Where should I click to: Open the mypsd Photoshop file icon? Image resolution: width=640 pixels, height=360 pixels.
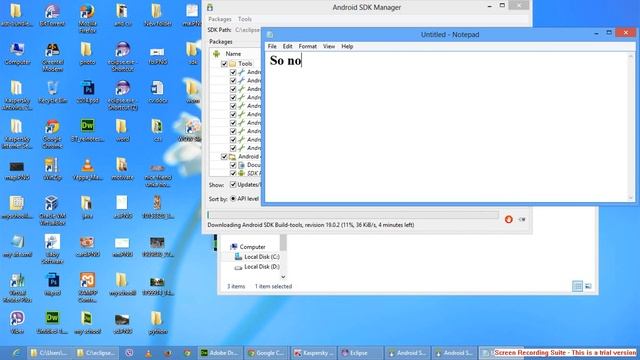tap(52, 284)
